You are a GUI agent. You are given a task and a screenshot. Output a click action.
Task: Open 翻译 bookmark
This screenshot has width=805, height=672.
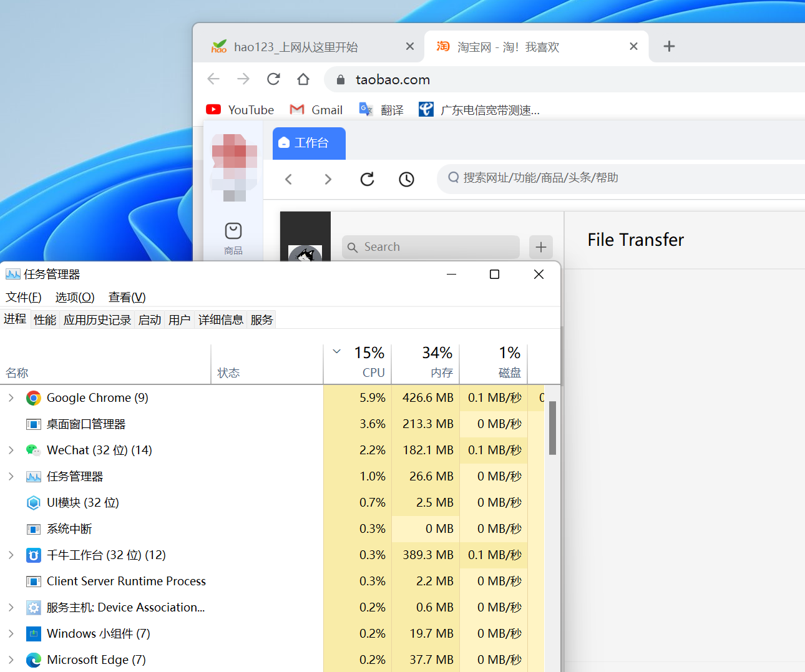pos(381,110)
